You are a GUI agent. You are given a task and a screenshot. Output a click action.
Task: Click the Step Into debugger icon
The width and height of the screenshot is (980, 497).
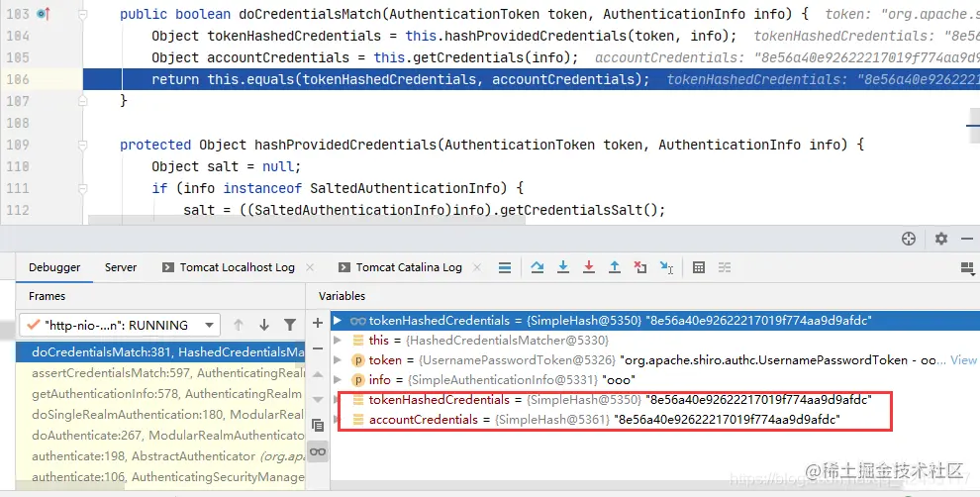coord(563,267)
